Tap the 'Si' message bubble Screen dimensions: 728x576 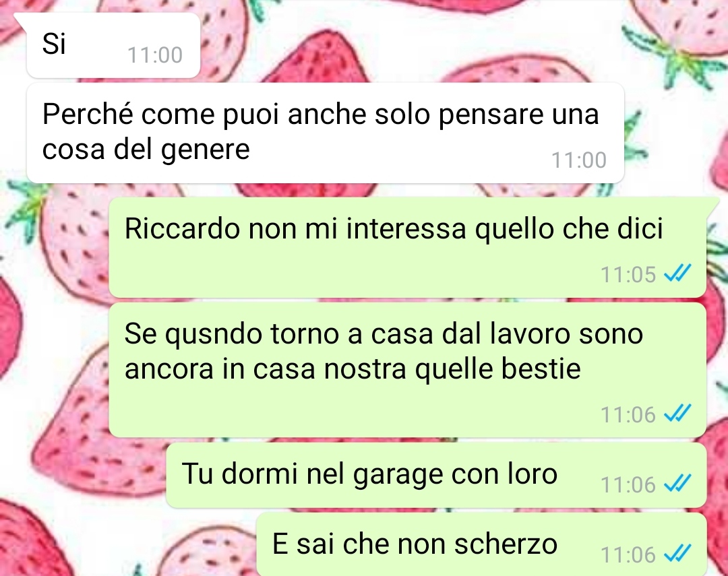pos(113,45)
